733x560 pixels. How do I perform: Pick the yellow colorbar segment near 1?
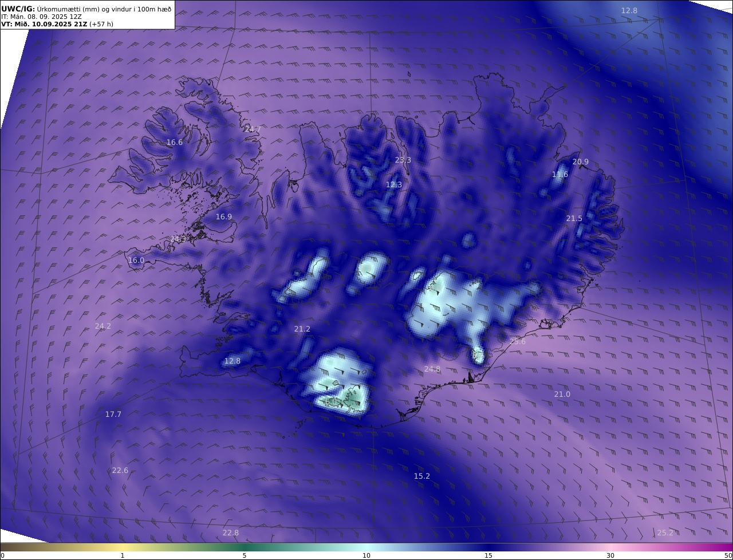coord(123,547)
